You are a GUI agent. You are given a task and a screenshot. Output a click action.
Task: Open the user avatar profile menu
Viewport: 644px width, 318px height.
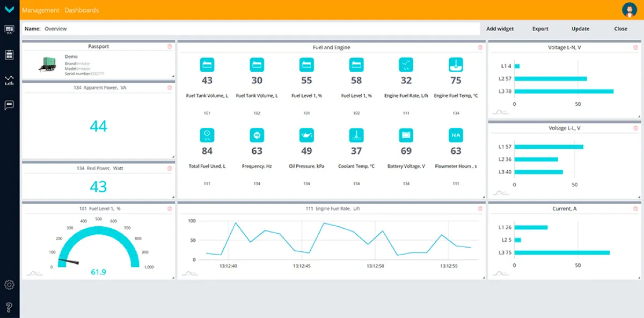tap(629, 10)
